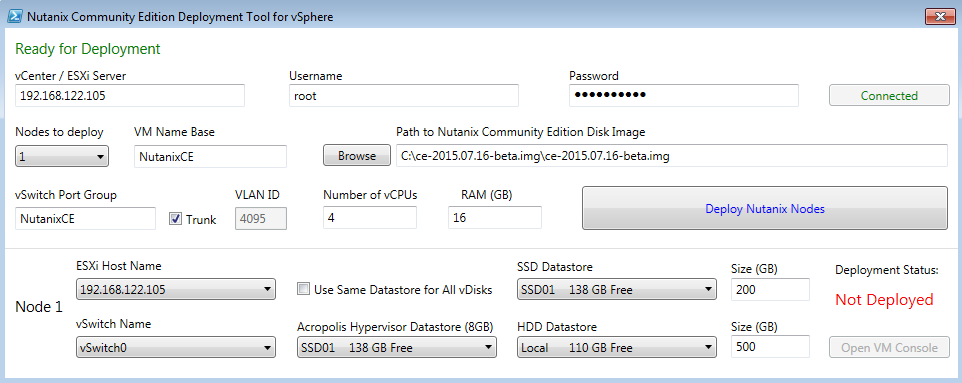This screenshot has width=962, height=383.
Task: Click the VM Name Base field
Action: [x=210, y=157]
